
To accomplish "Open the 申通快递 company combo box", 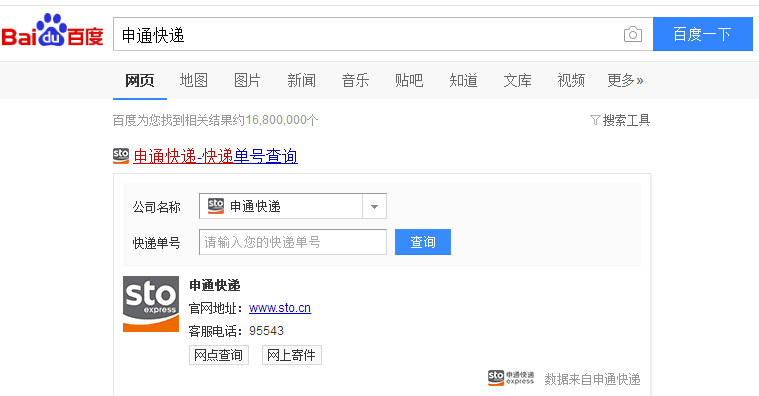I will pyautogui.click(x=292, y=206).
